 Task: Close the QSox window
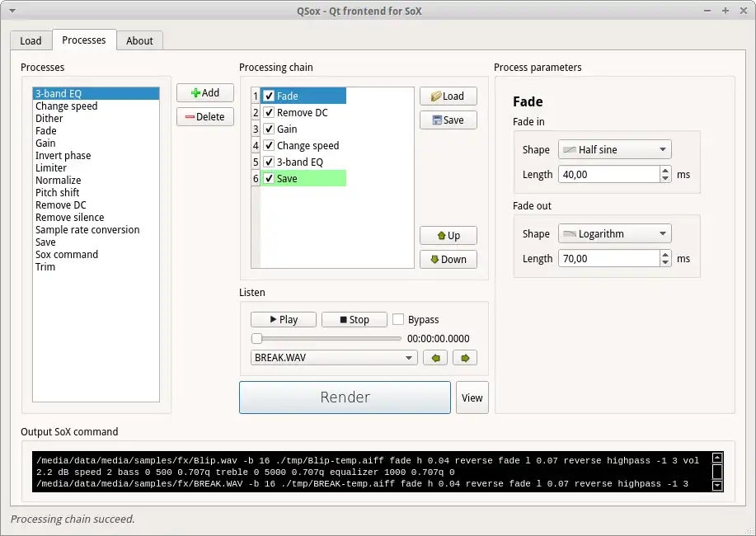coord(744,11)
